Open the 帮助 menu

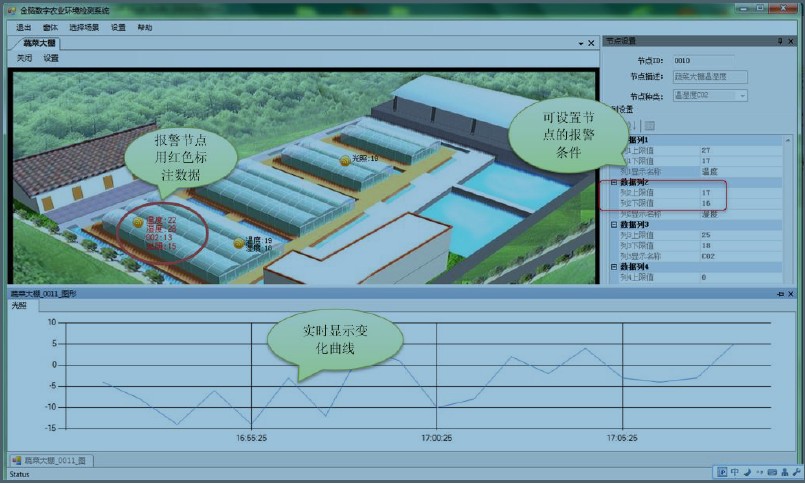point(145,28)
